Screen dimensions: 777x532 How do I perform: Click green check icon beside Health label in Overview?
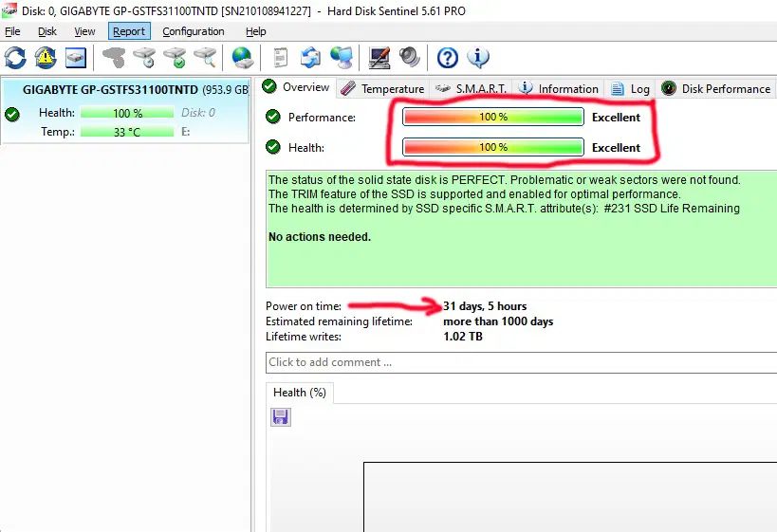pos(273,147)
